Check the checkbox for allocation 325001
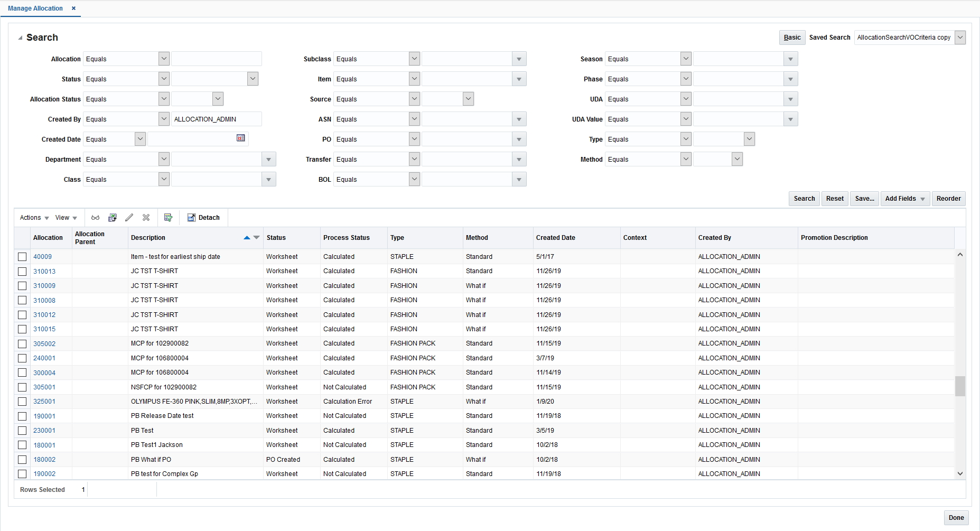Viewport: 980px width, 531px height. point(22,402)
